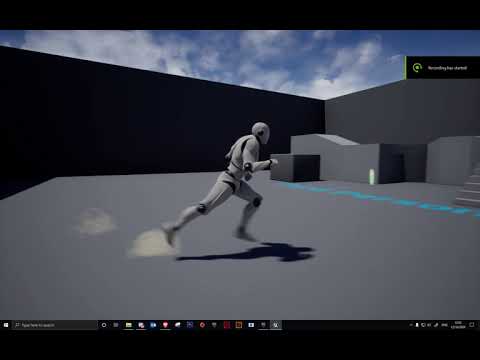Select the solid red square taskbar app
The image size is (480, 360).
(227, 325)
